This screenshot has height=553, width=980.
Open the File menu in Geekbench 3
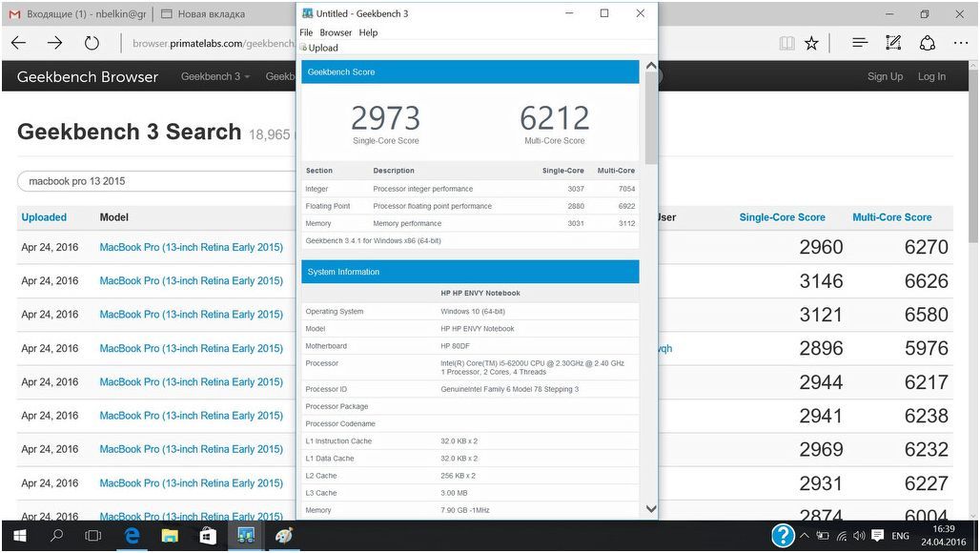(x=306, y=32)
